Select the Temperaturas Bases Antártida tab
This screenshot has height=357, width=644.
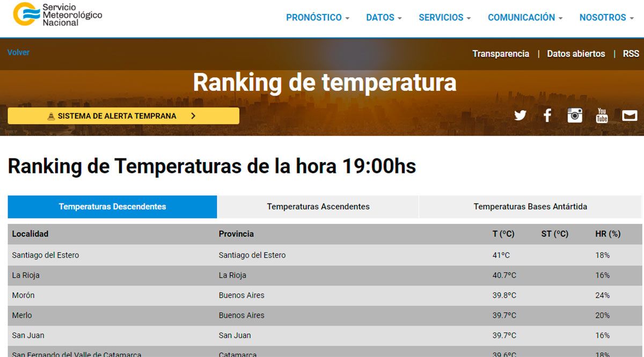point(530,206)
